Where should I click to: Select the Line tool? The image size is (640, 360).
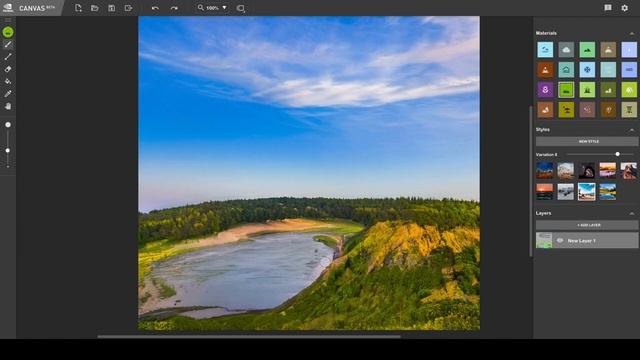[8, 57]
